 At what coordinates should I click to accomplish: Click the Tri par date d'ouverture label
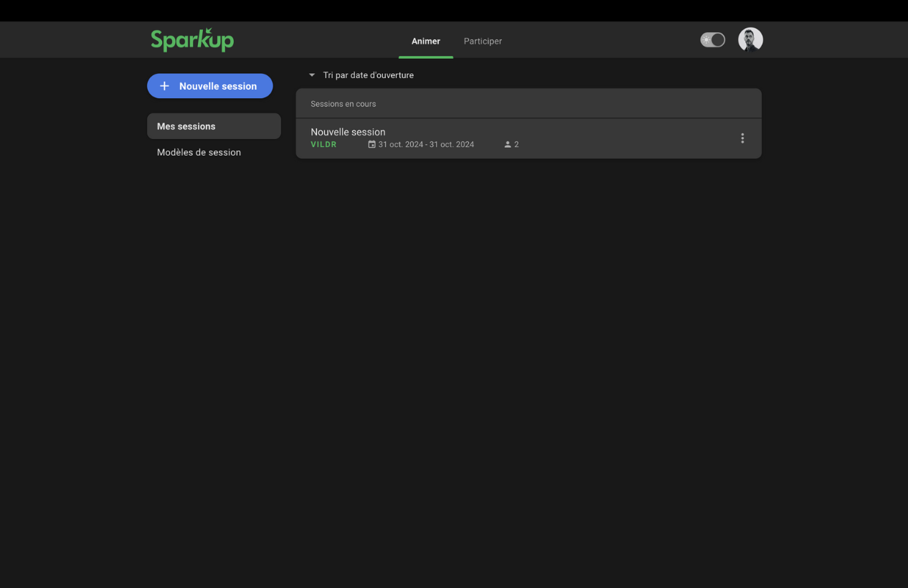[x=368, y=75]
